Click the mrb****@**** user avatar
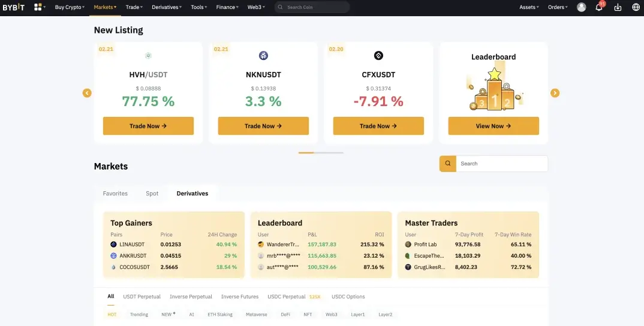Image resolution: width=644 pixels, height=326 pixels. click(x=261, y=256)
